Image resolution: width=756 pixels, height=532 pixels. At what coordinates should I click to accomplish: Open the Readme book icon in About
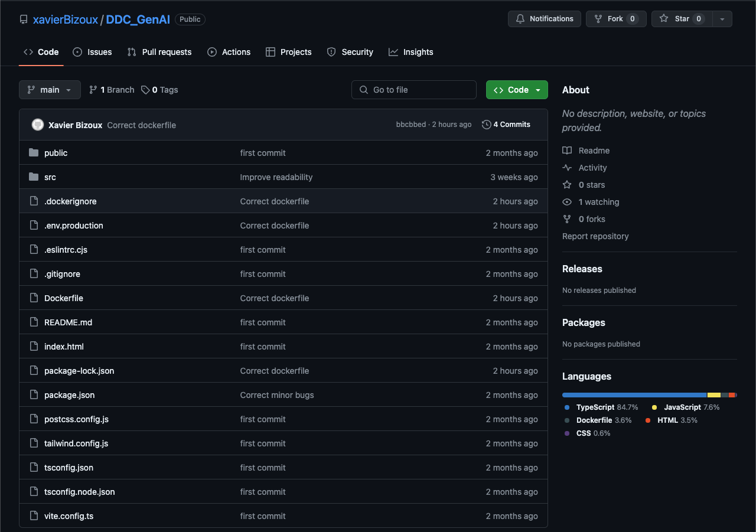point(567,151)
